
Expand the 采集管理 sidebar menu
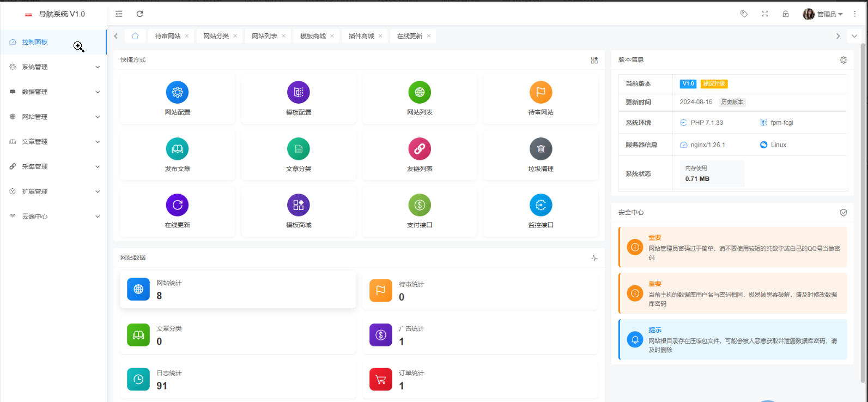coord(53,166)
